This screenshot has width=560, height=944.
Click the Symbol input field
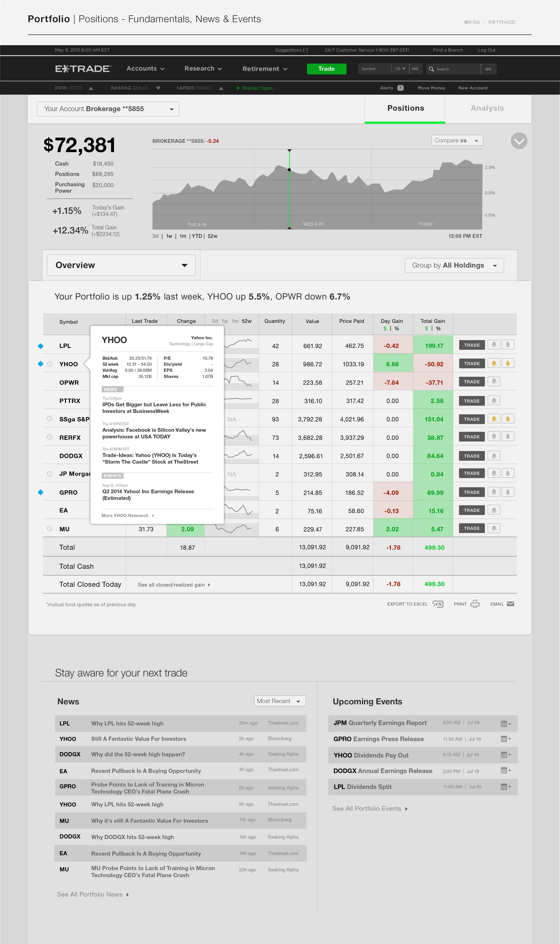coord(375,69)
